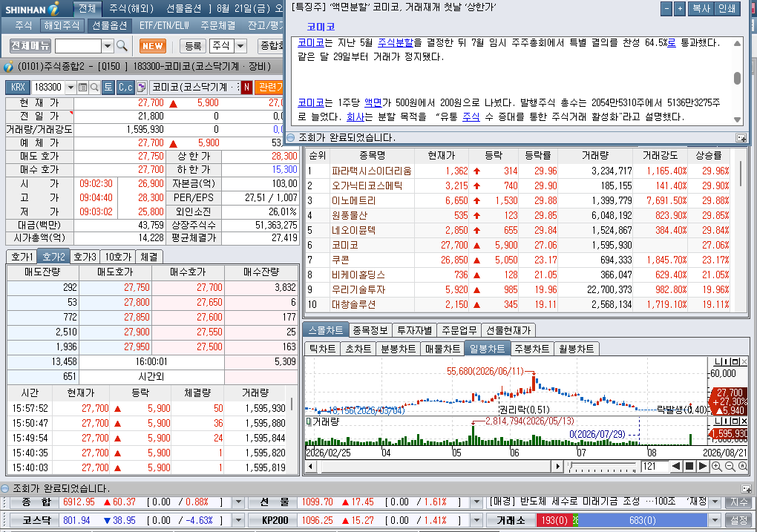The height and width of the screenshot is (532, 757).
Task: Open the 종합 index ticker dropdown
Action: click(x=238, y=502)
